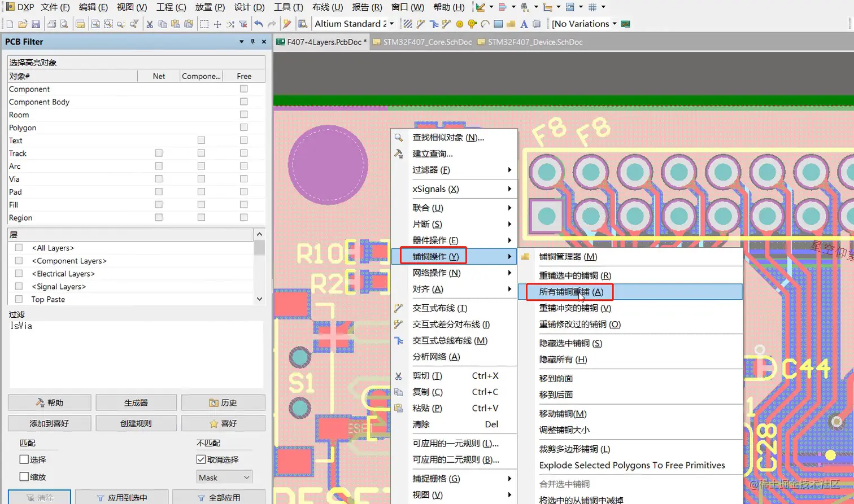The height and width of the screenshot is (504, 854).
Task: Click the 创建规则 button
Action: pyautogui.click(x=136, y=423)
